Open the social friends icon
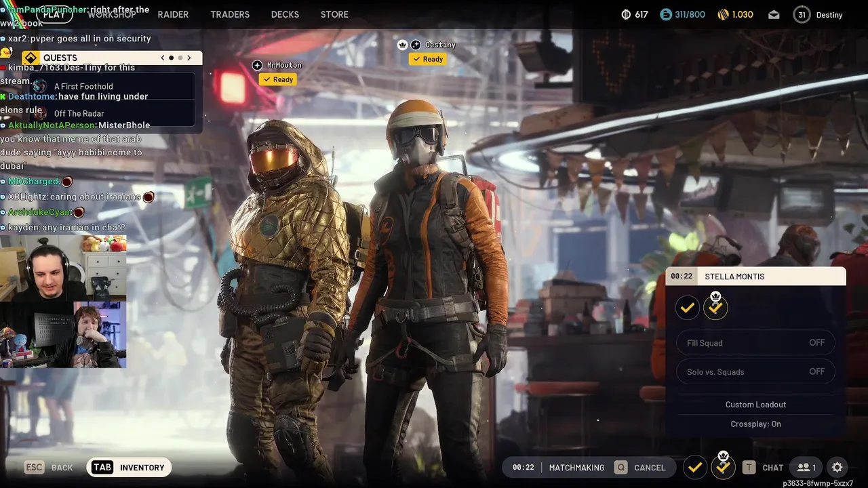The width and height of the screenshot is (868, 488). pyautogui.click(x=806, y=468)
